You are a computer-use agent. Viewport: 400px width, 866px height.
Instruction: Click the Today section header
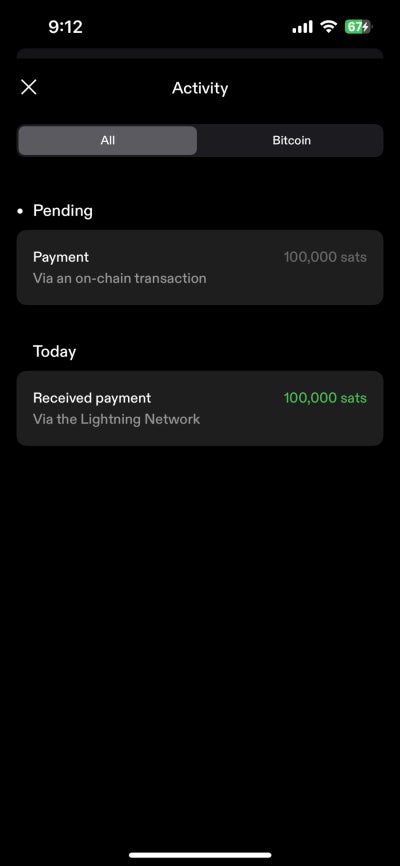point(54,351)
